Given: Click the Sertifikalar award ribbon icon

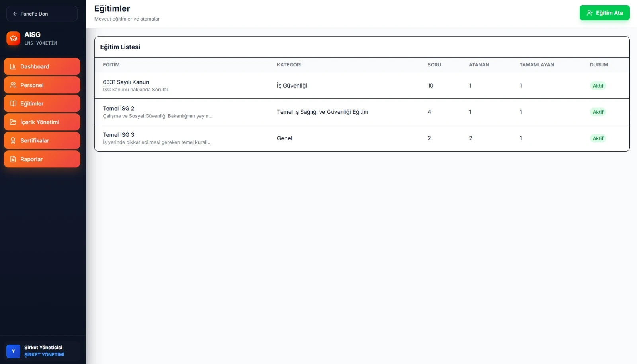Looking at the screenshot, I should click(13, 141).
